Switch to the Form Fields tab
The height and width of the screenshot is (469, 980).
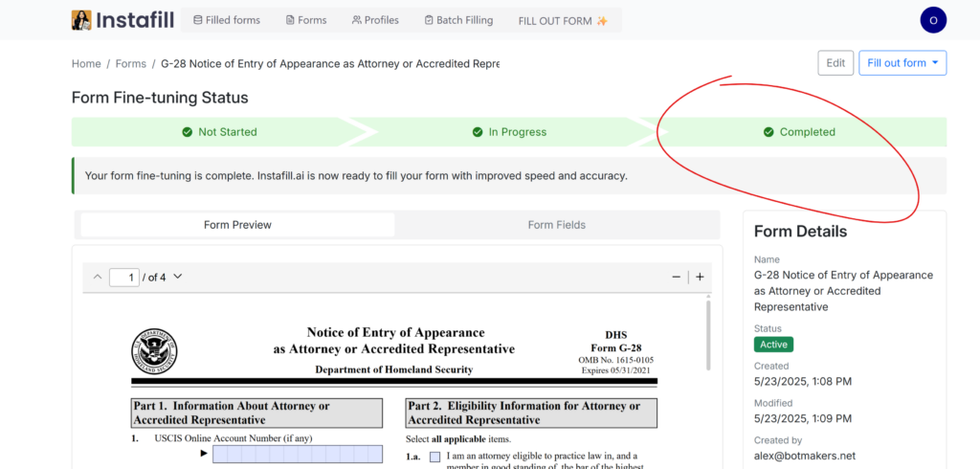pyautogui.click(x=557, y=225)
